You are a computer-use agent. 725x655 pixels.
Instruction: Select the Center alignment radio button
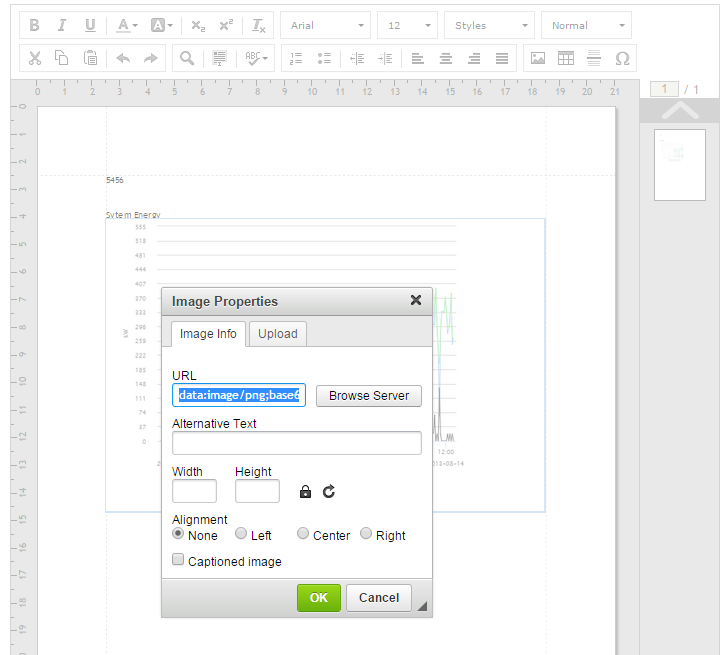tap(303, 534)
